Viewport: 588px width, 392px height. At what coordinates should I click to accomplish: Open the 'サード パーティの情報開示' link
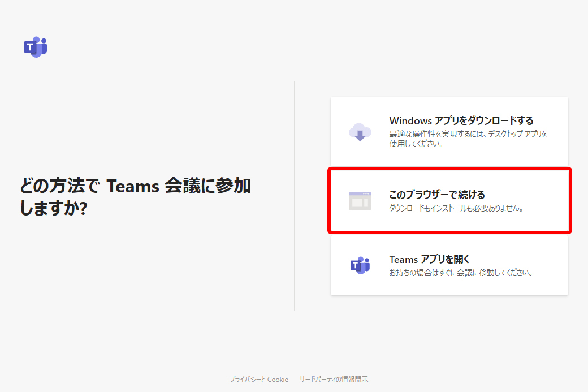pos(334,379)
